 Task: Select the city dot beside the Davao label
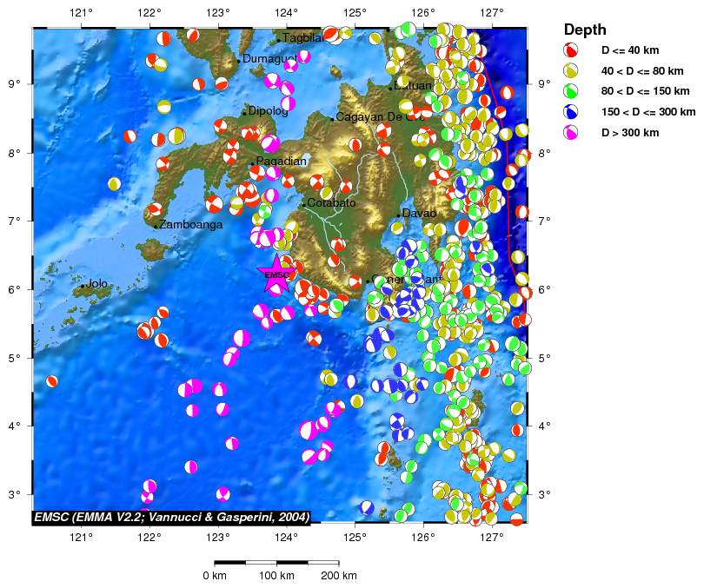coord(398,215)
